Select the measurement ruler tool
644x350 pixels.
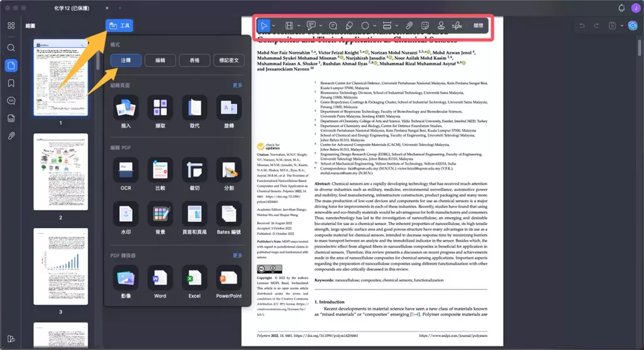[387, 25]
